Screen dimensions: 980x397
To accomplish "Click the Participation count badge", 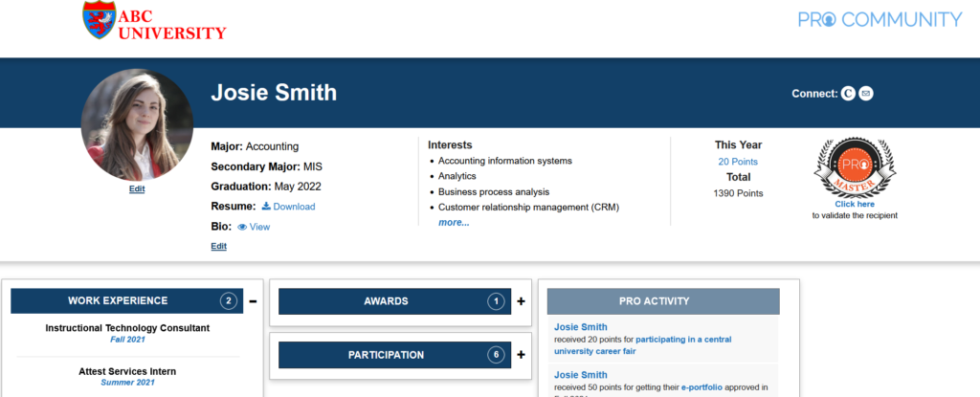I will 496,355.
